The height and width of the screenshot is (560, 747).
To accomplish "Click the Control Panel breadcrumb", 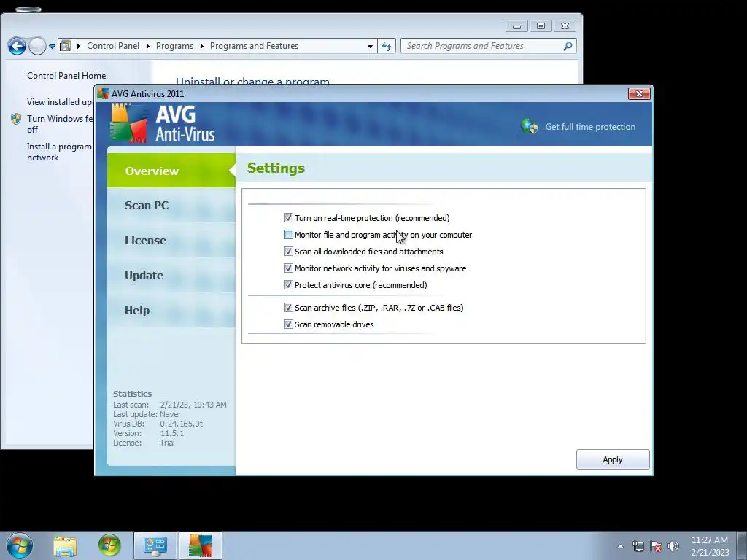I will 113,46.
